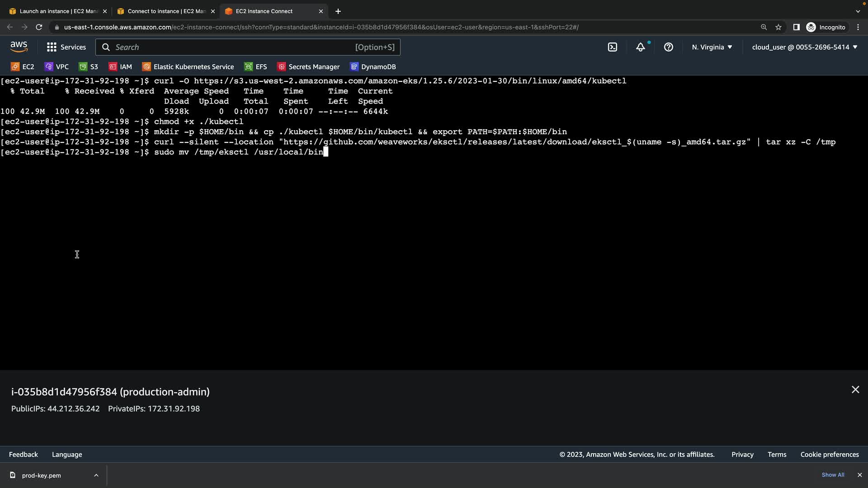Expand prod-key.pem download options chevron

[96, 475]
